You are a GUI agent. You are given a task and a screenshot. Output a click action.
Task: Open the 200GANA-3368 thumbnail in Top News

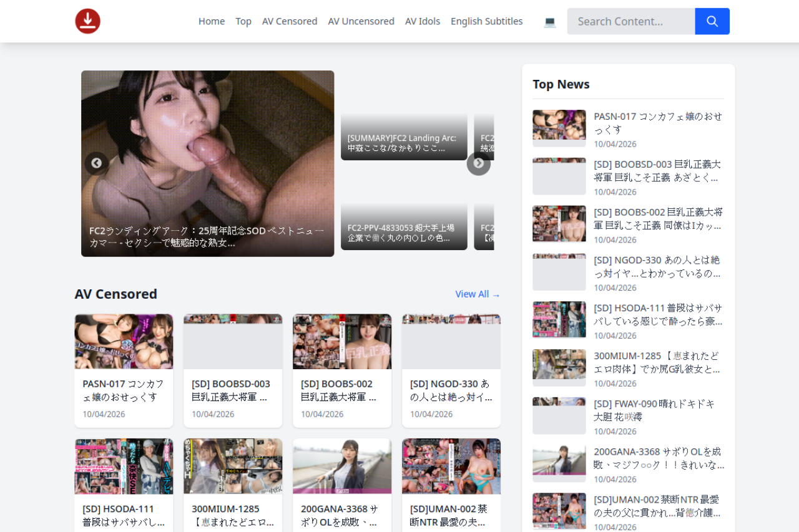559,464
